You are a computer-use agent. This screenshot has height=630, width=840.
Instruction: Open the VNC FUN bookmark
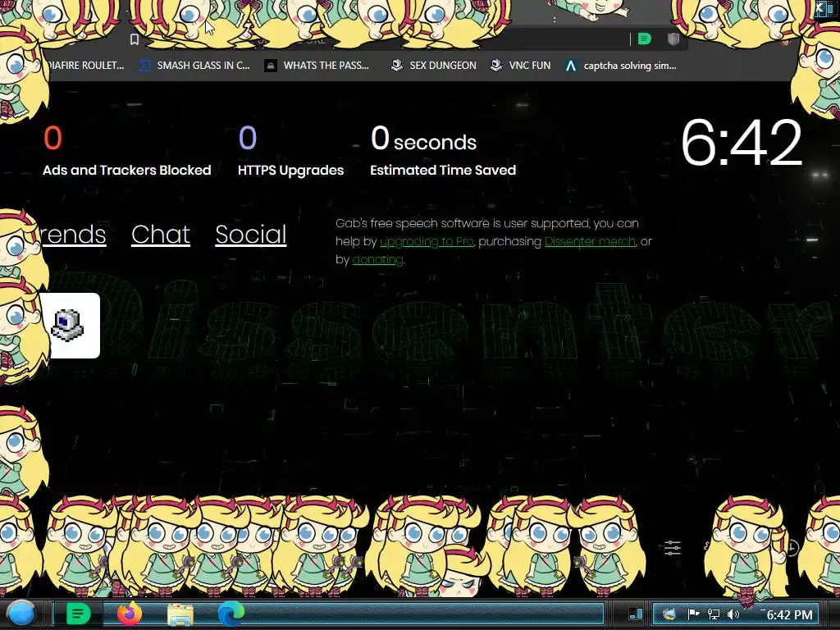click(521, 66)
